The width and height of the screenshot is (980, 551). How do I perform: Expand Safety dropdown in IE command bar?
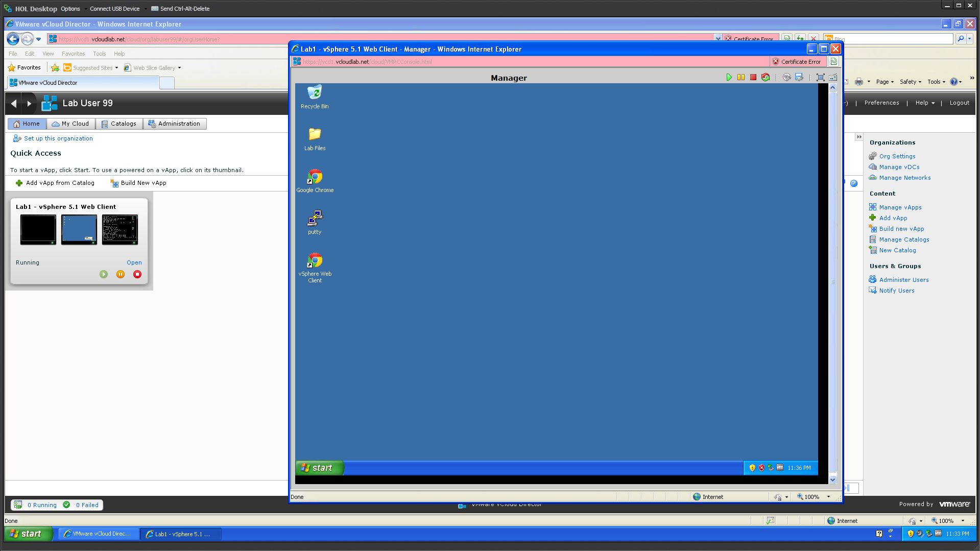click(910, 82)
